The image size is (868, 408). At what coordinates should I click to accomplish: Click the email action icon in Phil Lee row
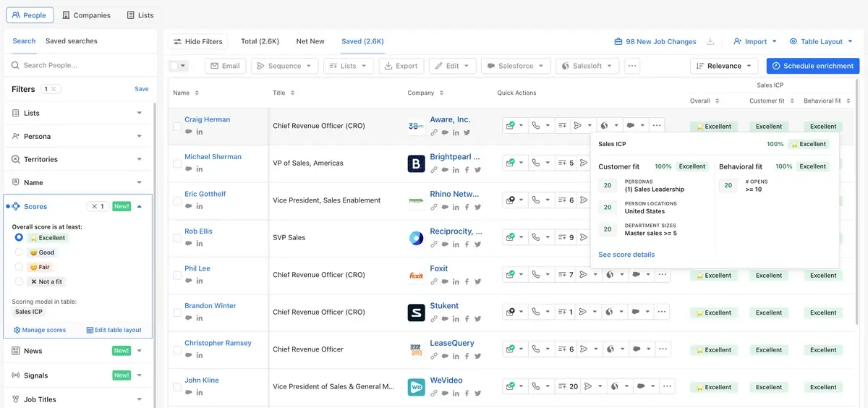511,275
